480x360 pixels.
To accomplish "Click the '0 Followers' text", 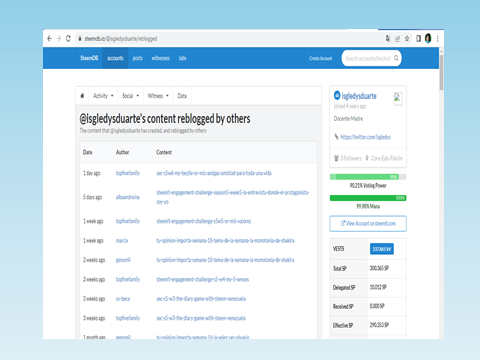I will [351, 158].
